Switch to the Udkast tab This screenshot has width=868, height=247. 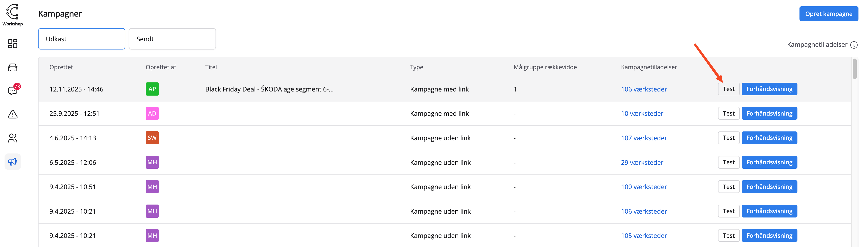coord(81,39)
